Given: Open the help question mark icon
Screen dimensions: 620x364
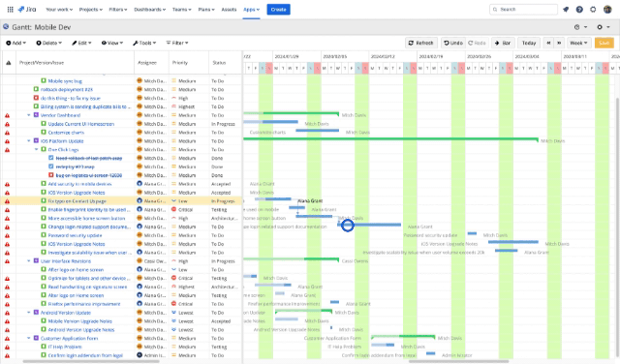Looking at the screenshot, I should 579,10.
